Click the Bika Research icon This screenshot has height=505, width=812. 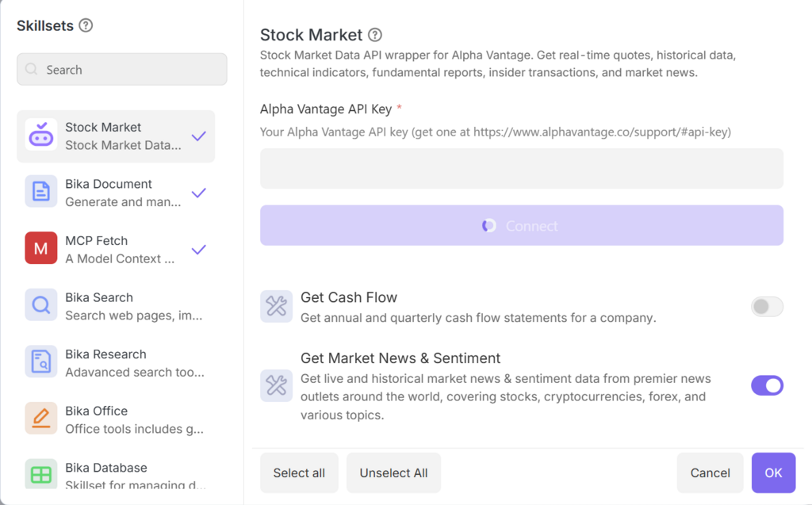pyautogui.click(x=41, y=362)
